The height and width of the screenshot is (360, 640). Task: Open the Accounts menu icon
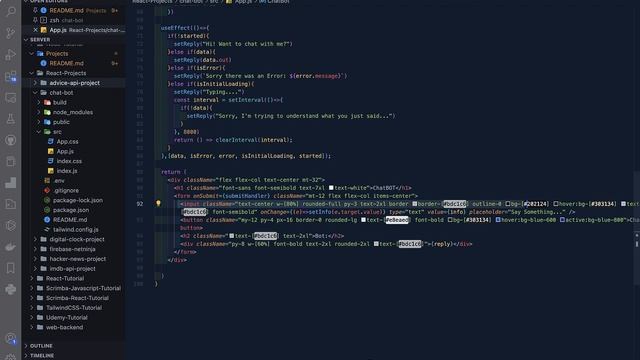(11, 338)
